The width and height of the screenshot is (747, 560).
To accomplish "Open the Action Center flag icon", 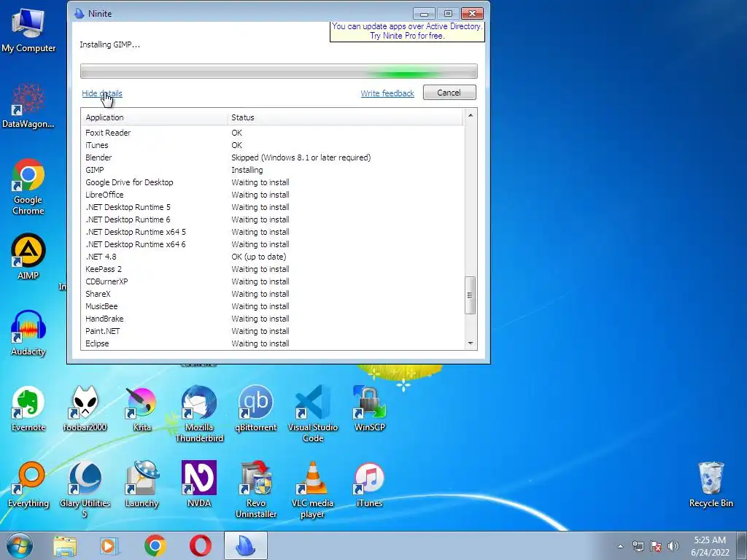I will [656, 546].
